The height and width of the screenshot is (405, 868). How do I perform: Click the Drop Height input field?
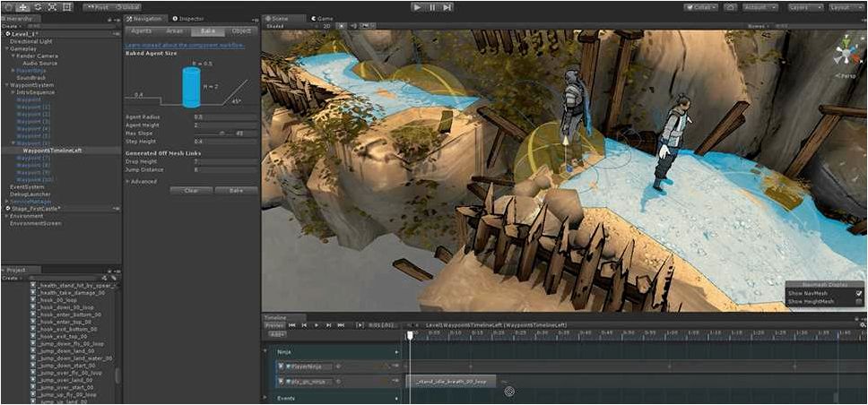225,162
